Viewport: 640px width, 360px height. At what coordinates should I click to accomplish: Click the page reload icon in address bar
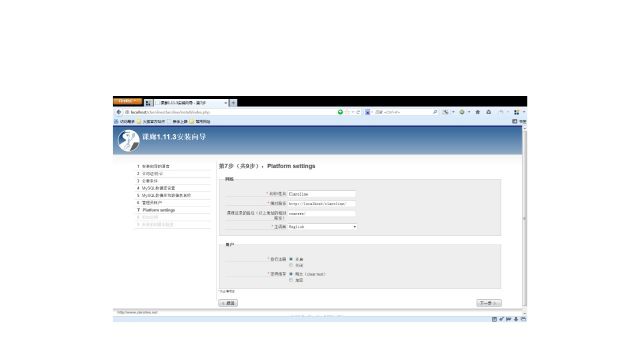point(358,112)
